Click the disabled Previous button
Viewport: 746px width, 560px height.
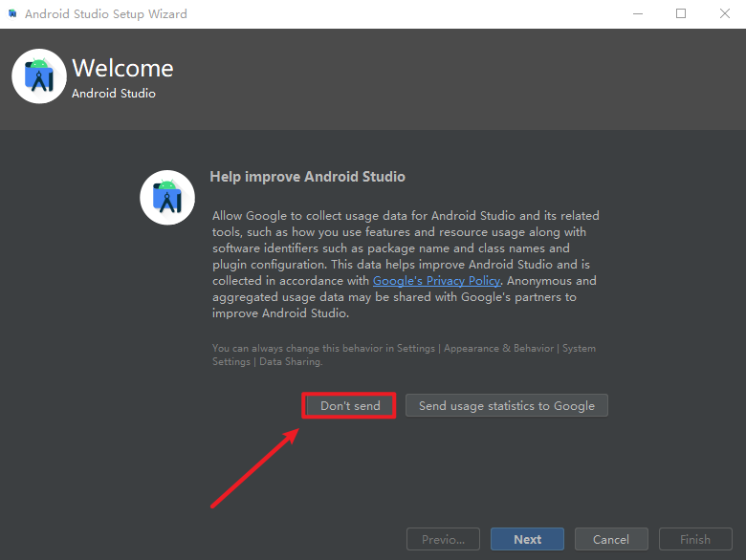pos(443,539)
